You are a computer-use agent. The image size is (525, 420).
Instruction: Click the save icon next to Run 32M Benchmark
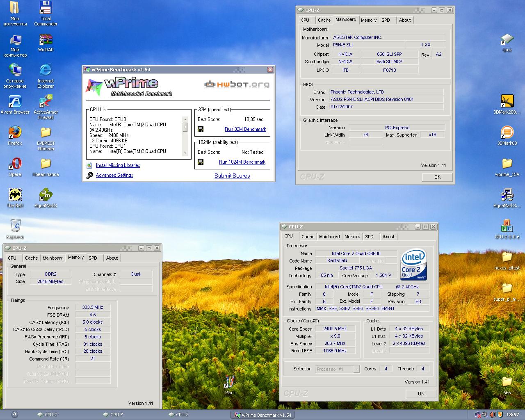[x=201, y=129]
